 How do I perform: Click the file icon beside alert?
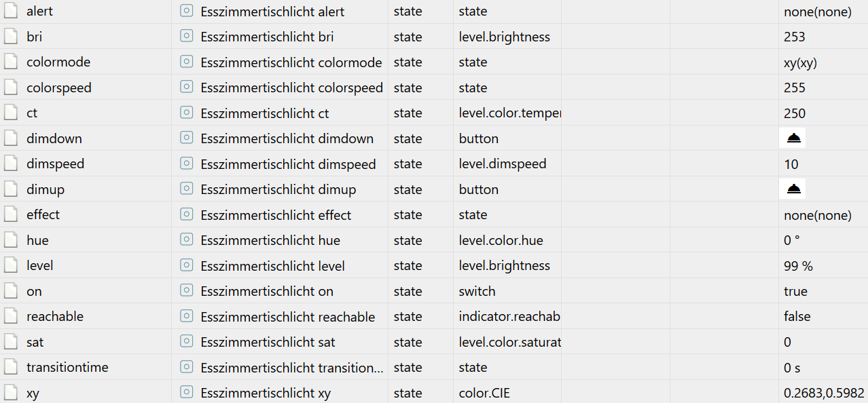coord(11,12)
